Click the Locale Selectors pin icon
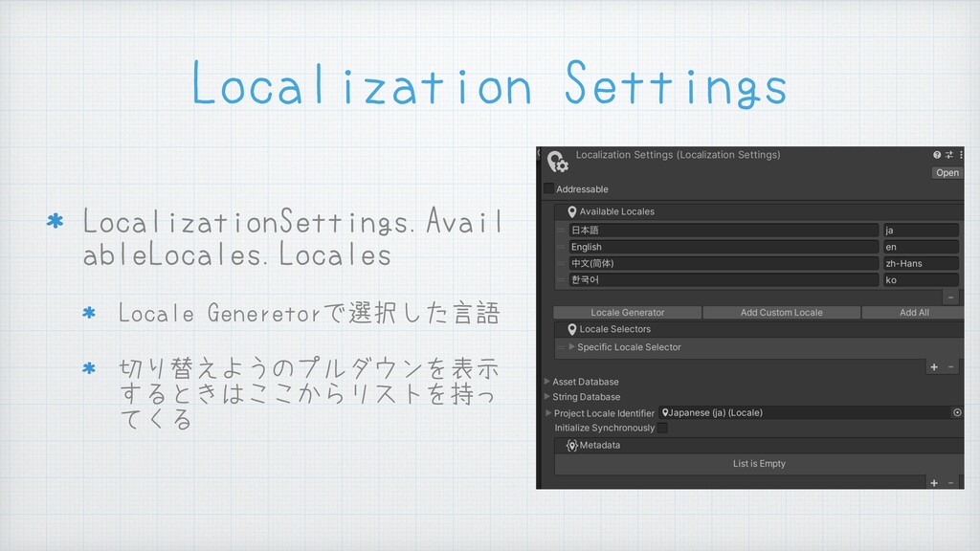The height and width of the screenshot is (551, 980). pyautogui.click(x=572, y=329)
